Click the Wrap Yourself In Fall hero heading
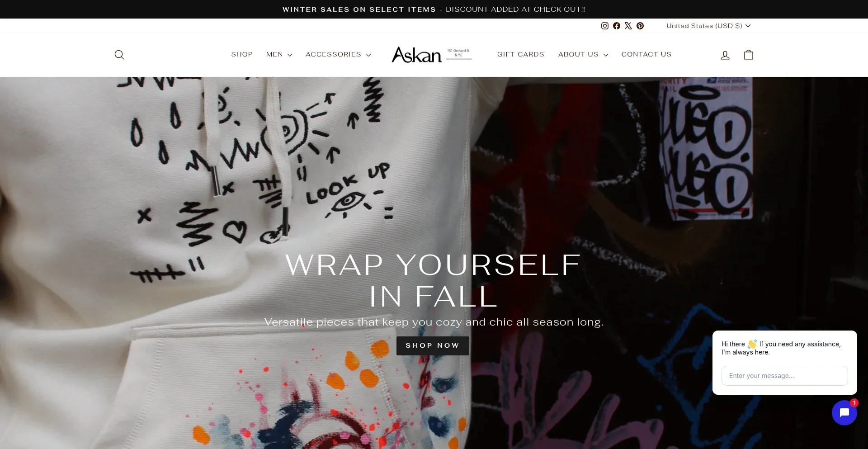The image size is (868, 449). coord(433,280)
